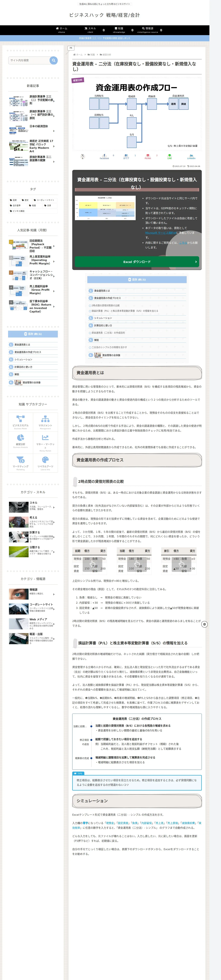Expand the スキル submenu arrow in the navigation bar
221x980 pixels.
click(104, 30)
